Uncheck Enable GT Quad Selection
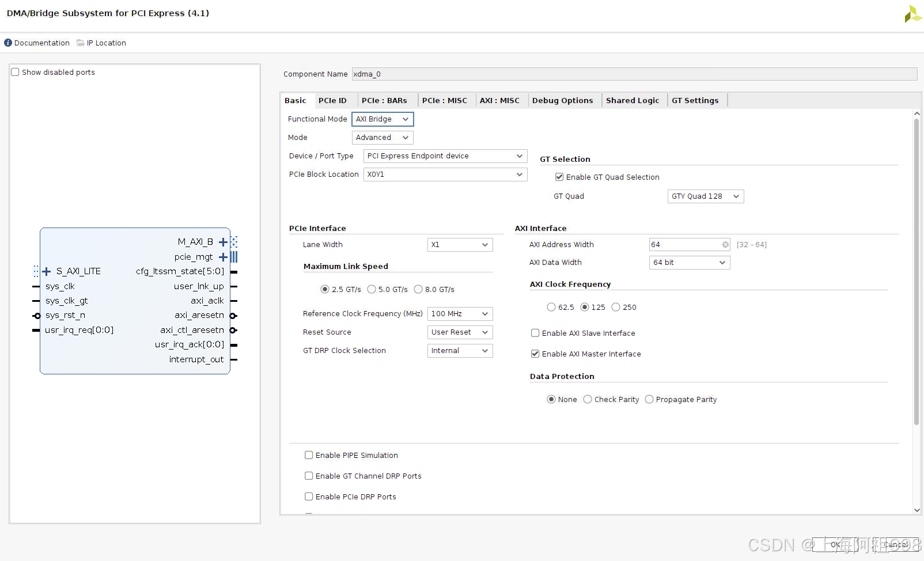This screenshot has height=561, width=924. (559, 177)
